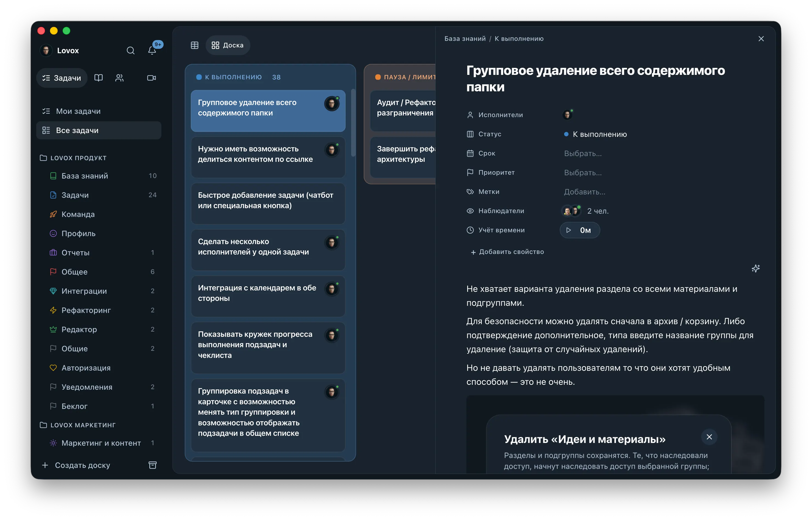The width and height of the screenshot is (812, 520).
Task: Open the Статус dropdown 'К выполнению'
Action: [595, 134]
